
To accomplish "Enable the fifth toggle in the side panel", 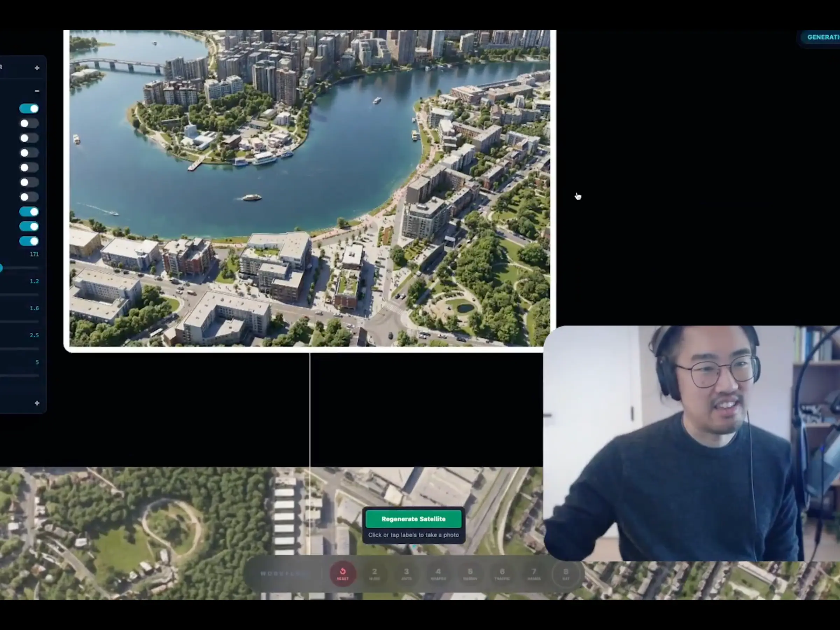I will click(29, 167).
